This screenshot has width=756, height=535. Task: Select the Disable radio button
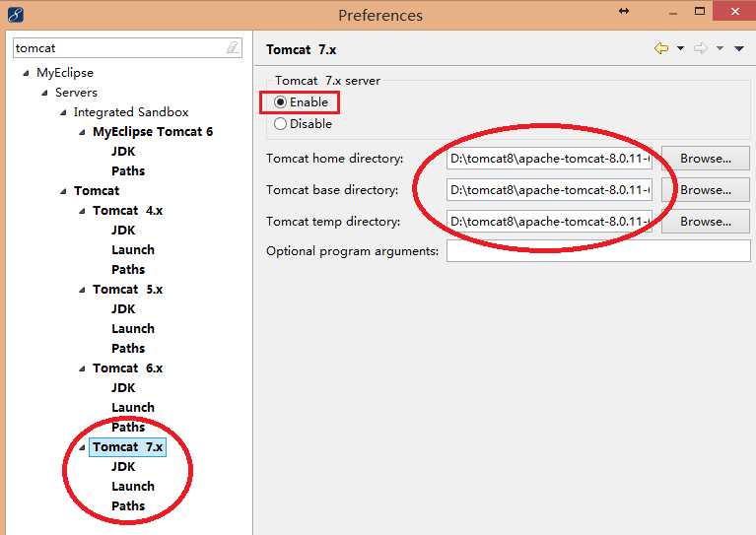[280, 124]
